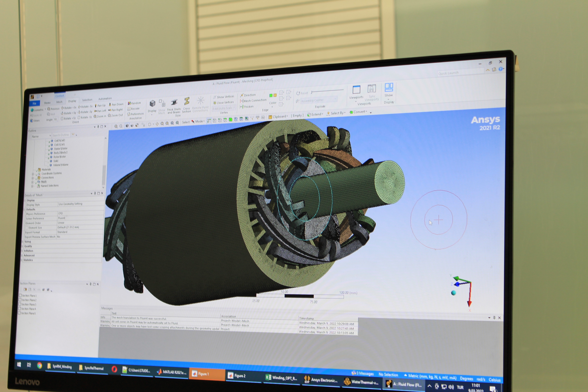
Task: Enable the Section Plane 1 checkbox
Action: [20, 295]
